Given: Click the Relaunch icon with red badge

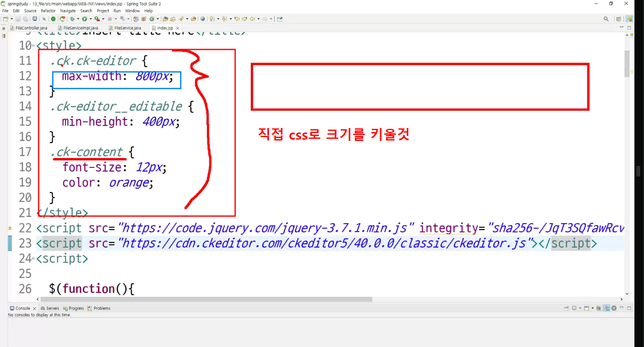Looking at the screenshot, I should pyautogui.click(x=63, y=19).
